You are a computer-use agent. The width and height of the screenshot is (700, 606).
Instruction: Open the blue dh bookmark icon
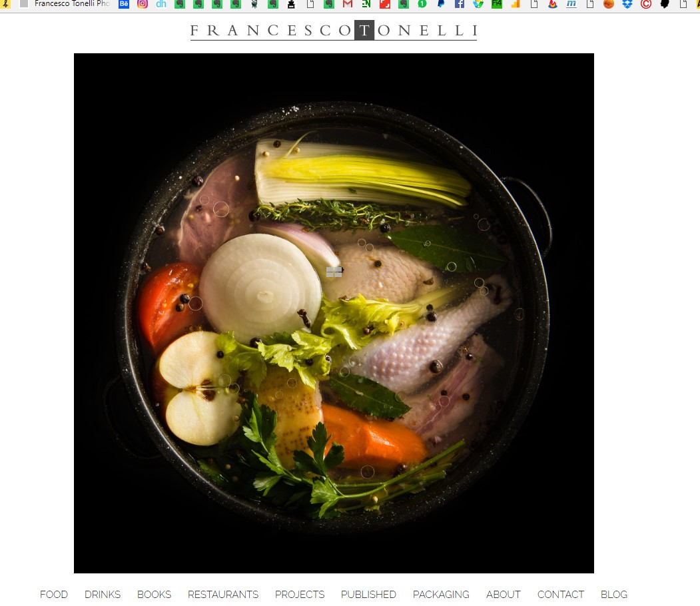point(161,4)
